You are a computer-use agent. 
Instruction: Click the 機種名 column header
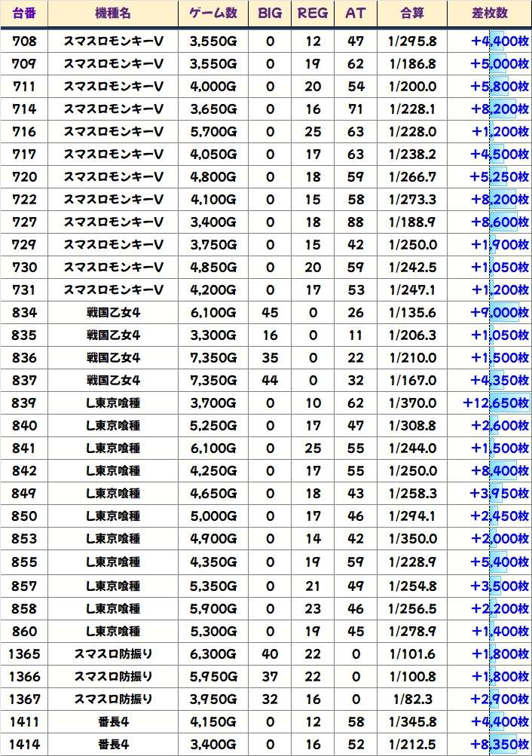113,13
